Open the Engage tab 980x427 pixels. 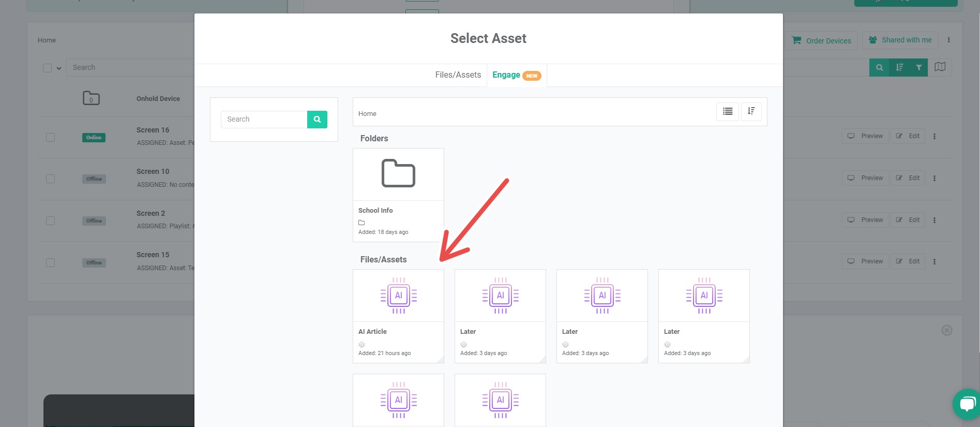517,75
